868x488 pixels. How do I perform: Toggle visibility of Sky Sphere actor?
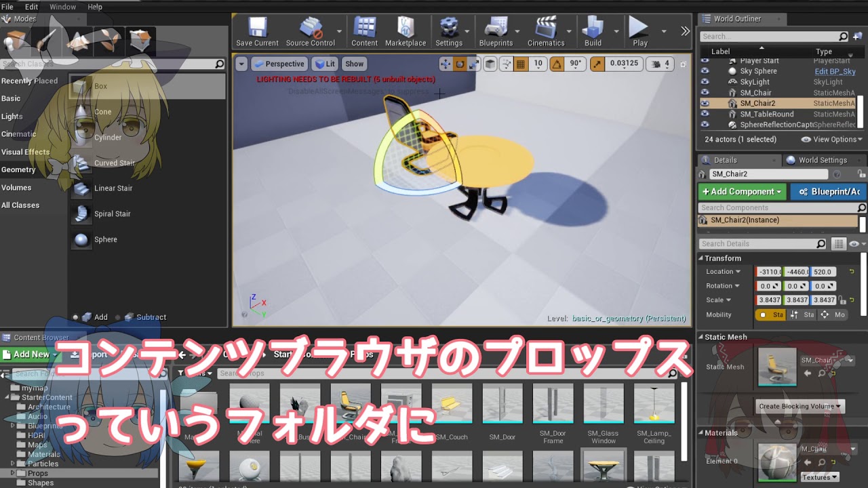(x=705, y=71)
